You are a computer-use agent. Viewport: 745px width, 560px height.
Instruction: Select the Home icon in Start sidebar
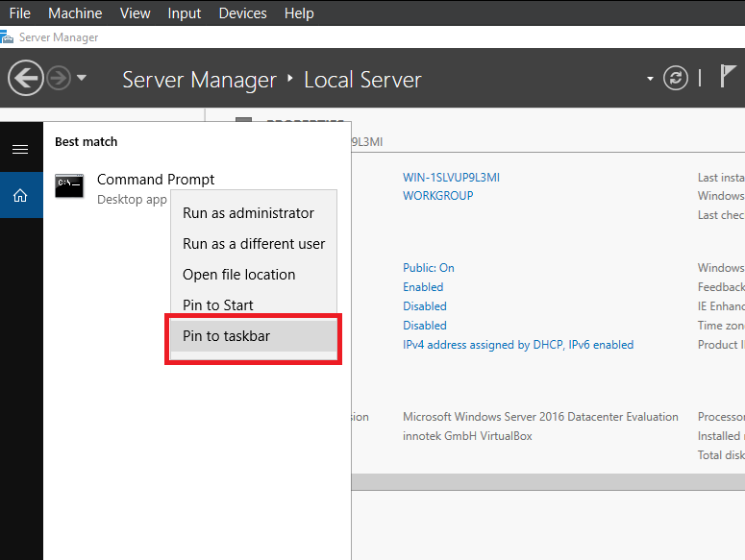point(20,195)
